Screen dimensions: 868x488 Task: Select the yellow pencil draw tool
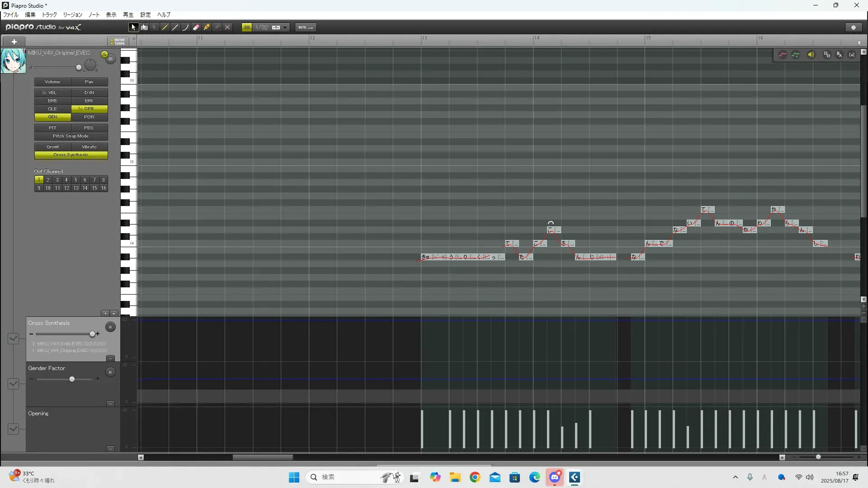click(x=165, y=28)
